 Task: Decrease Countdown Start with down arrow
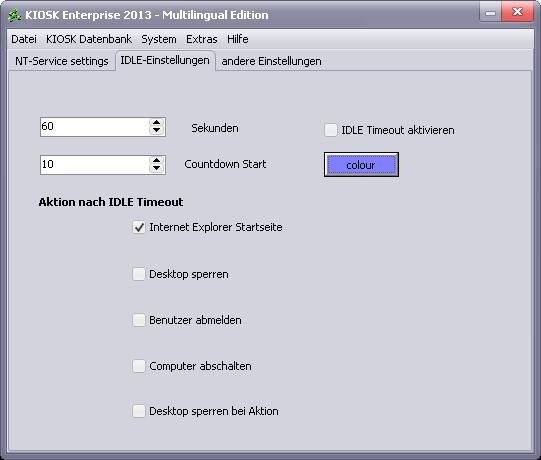[x=157, y=168]
